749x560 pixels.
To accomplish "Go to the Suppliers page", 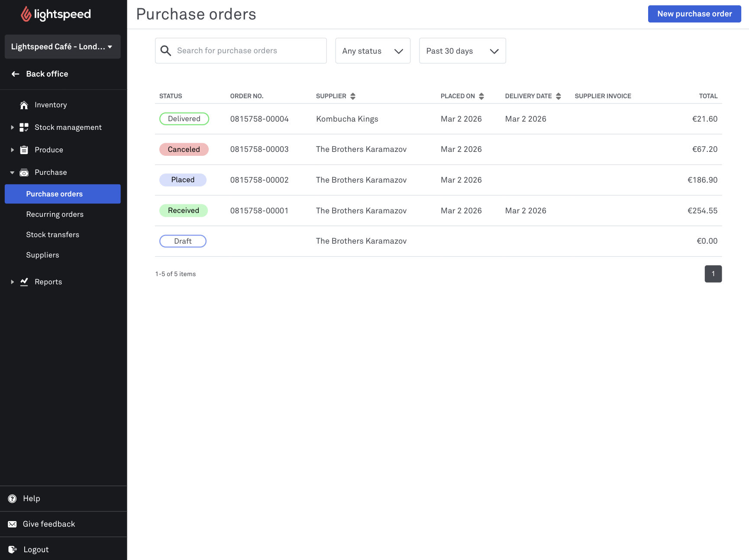I will pos(42,255).
